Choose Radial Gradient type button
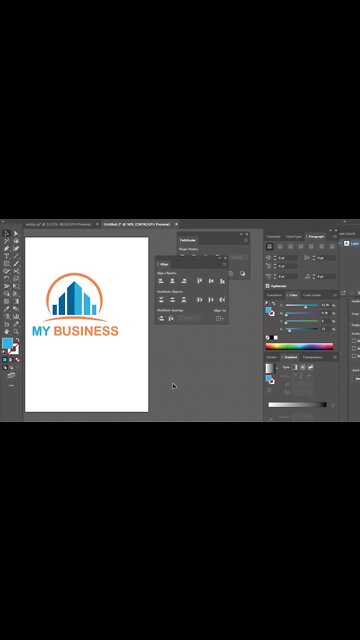Image resolution: width=360 pixels, height=640 pixels. click(x=303, y=367)
